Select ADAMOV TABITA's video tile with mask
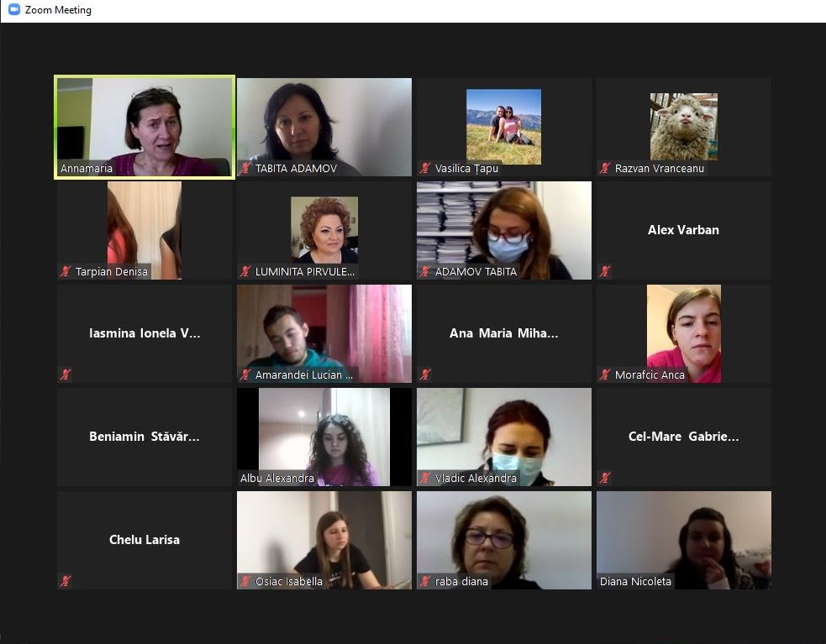The height and width of the screenshot is (644, 826). click(504, 231)
